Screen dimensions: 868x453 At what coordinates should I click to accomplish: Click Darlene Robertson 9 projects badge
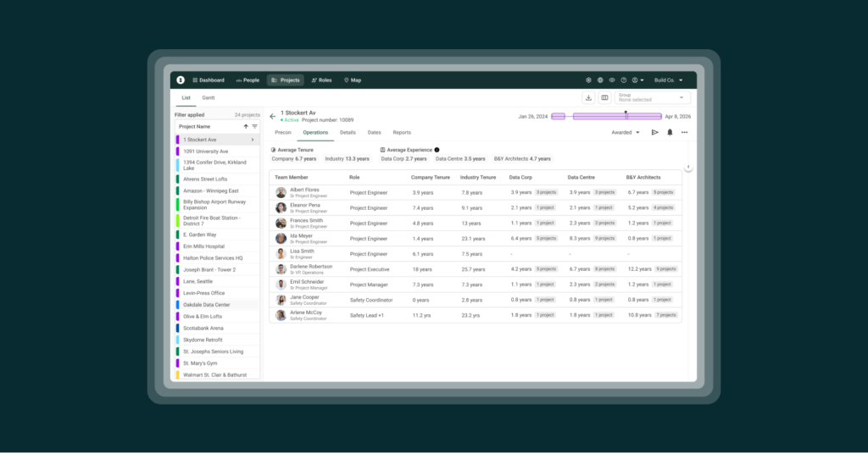(666, 269)
